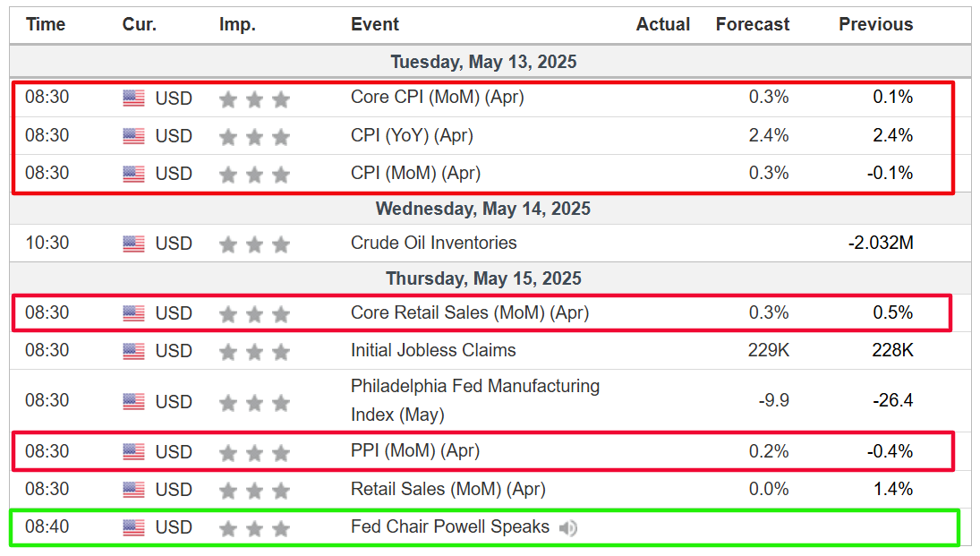Click the Previous column header

(875, 24)
